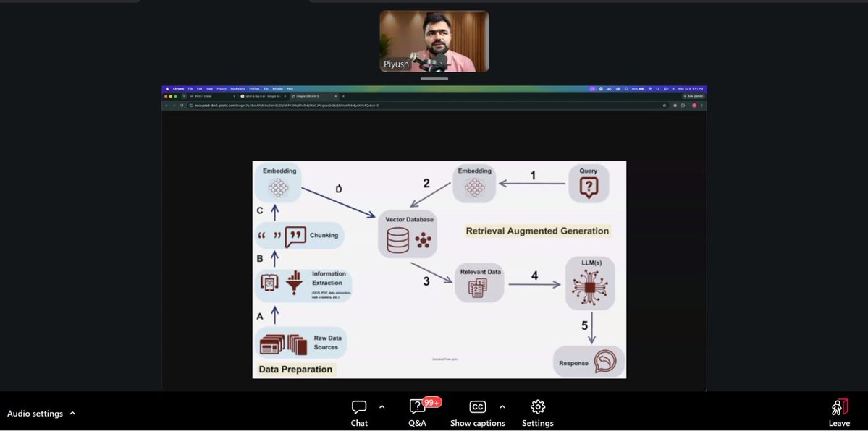This screenshot has width=868, height=431.
Task: Click the Ask Gemini button
Action: (x=693, y=96)
